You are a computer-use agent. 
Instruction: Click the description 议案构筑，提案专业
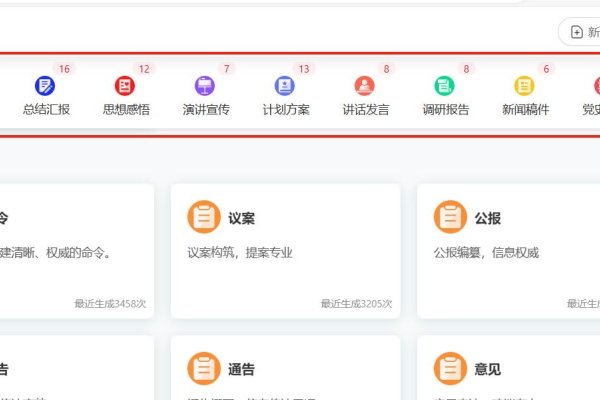click(240, 253)
